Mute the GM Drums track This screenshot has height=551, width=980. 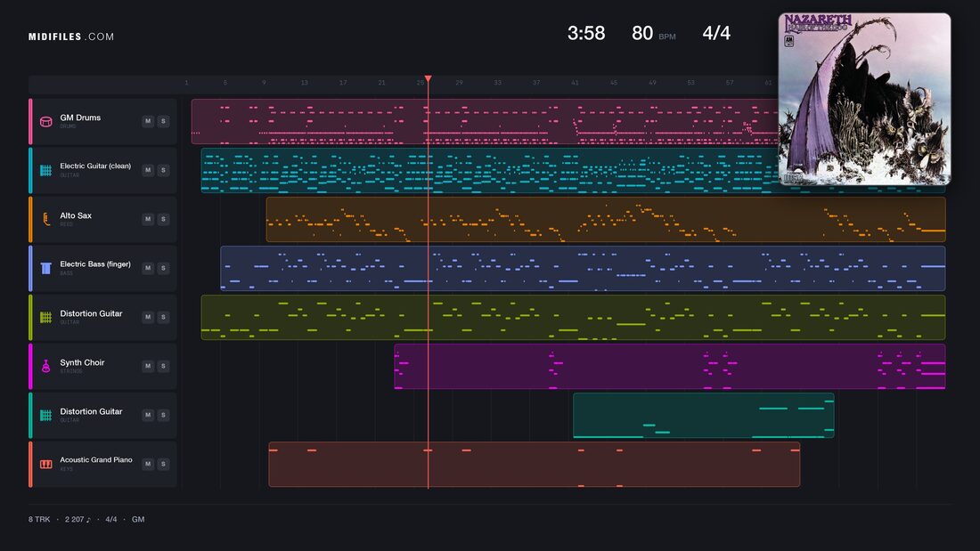tap(148, 121)
